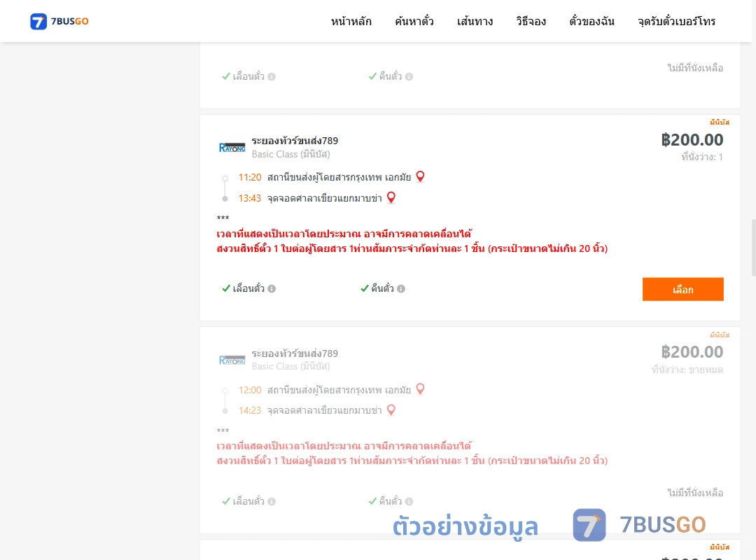Viewport: 756px width, 560px height.
Task: Show map pin for 12:00 Ekkamai departure
Action: [421, 388]
